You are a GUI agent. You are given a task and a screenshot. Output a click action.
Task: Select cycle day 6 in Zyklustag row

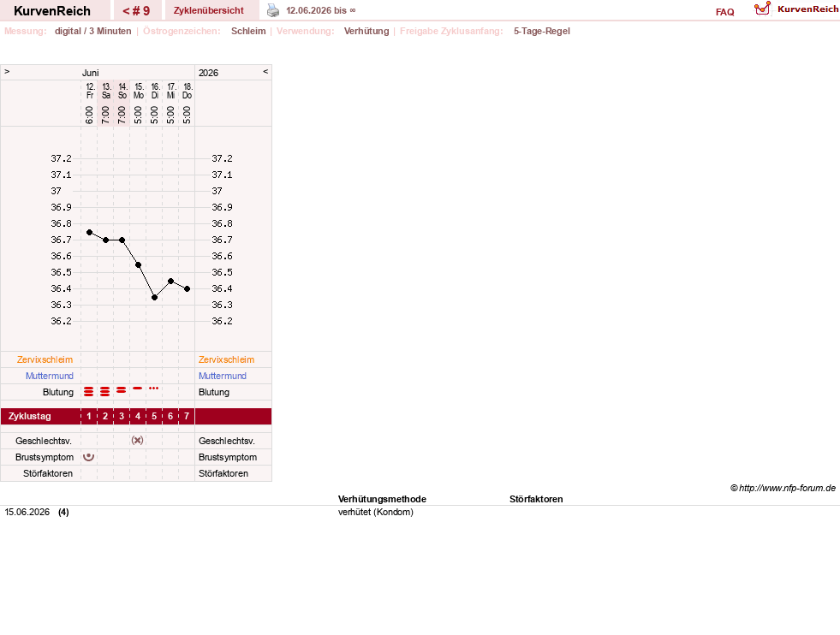pos(170,416)
